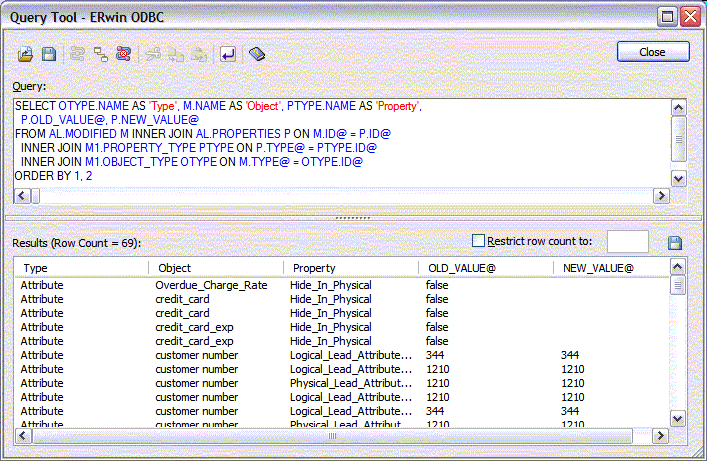Sort by the Type column header
Screen dimensions: 707x461
[x=82, y=268]
